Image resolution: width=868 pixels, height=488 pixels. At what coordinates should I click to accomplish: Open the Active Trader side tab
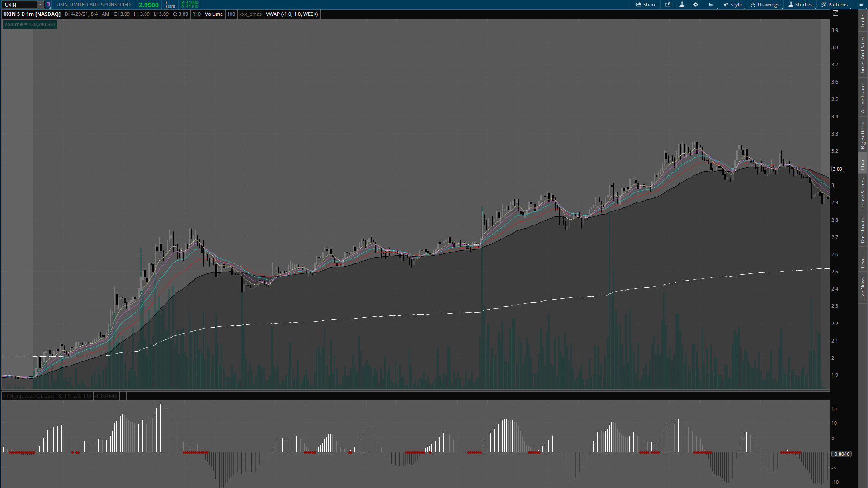(x=863, y=98)
